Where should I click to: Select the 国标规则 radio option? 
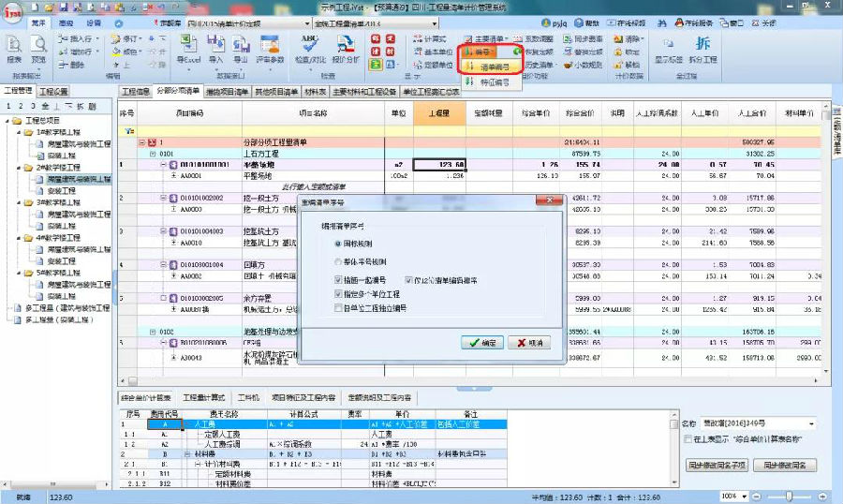pos(337,243)
